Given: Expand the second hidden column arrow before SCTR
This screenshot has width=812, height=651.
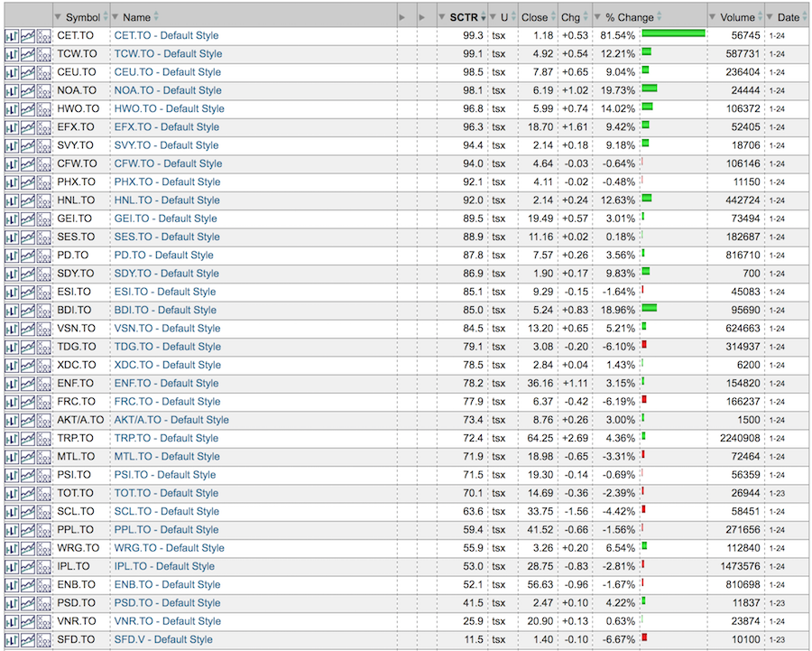Looking at the screenshot, I should click(422, 17).
